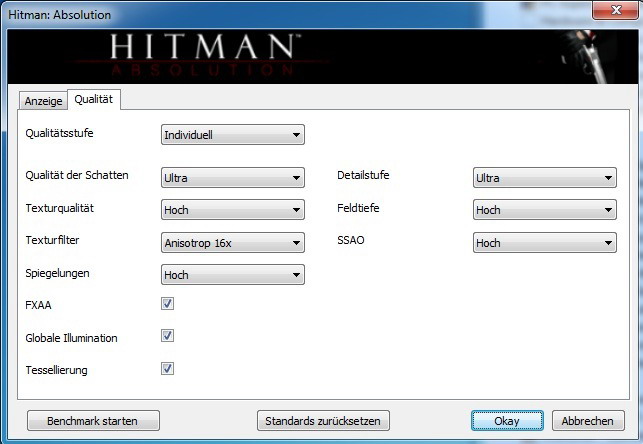Click the Spiegelungen label
The height and width of the screenshot is (444, 643).
(57, 273)
